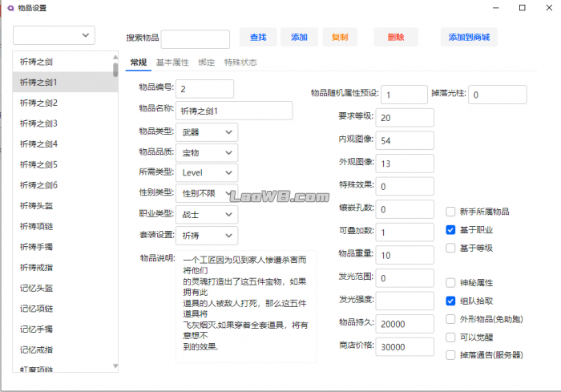Enable the 新手所属物品 checkbox
561x392 pixels.
pyautogui.click(x=450, y=212)
